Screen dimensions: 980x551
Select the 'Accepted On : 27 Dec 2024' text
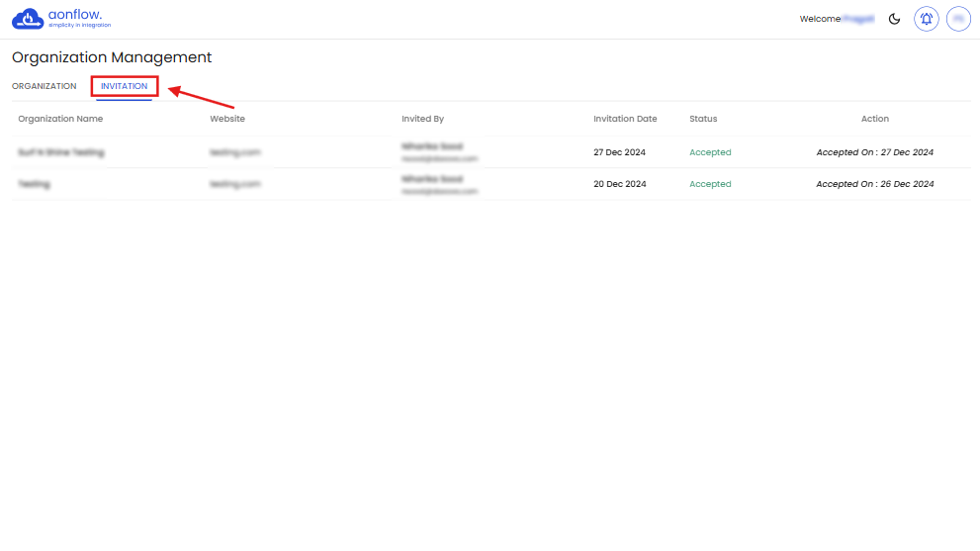874,152
